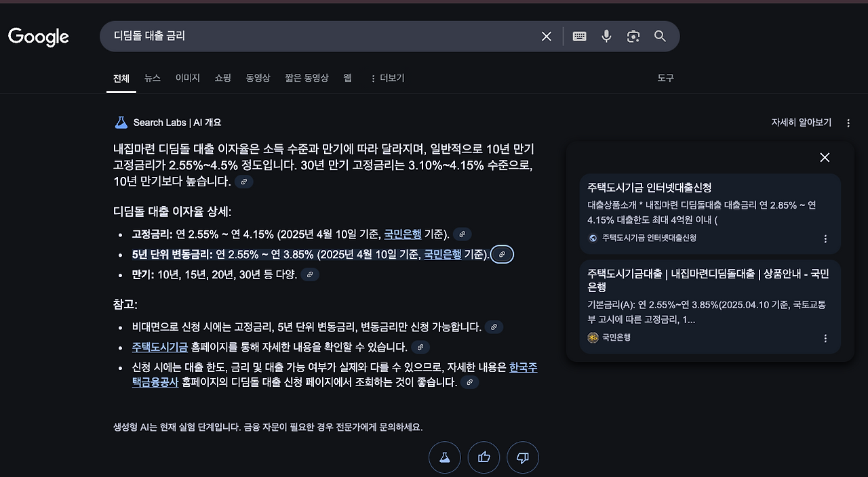Screen dimensions: 868x477
Task: Click the 국민은행 favicon in source card
Action: 593,337
